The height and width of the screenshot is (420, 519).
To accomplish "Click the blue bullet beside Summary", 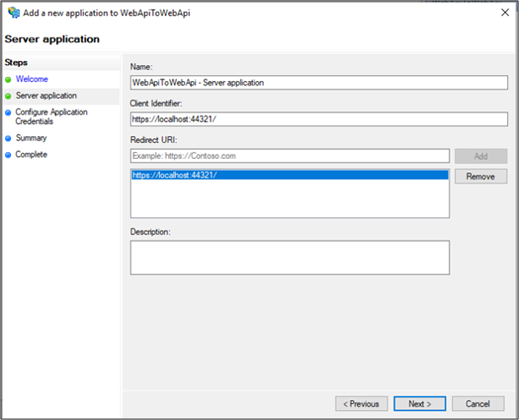I will pyautogui.click(x=8, y=138).
